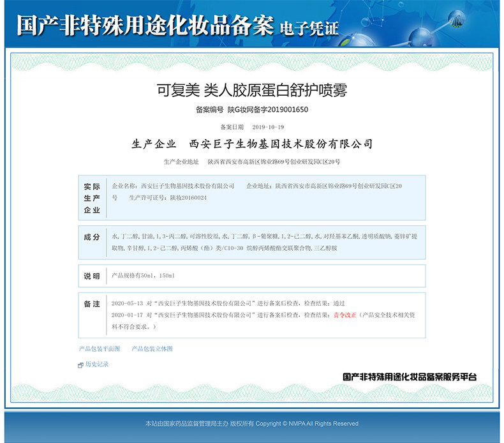Click the manufacturer name 西安巨子生物基因技术股份有限公司 heading
This screenshot has width=504, height=443.
coord(281,144)
